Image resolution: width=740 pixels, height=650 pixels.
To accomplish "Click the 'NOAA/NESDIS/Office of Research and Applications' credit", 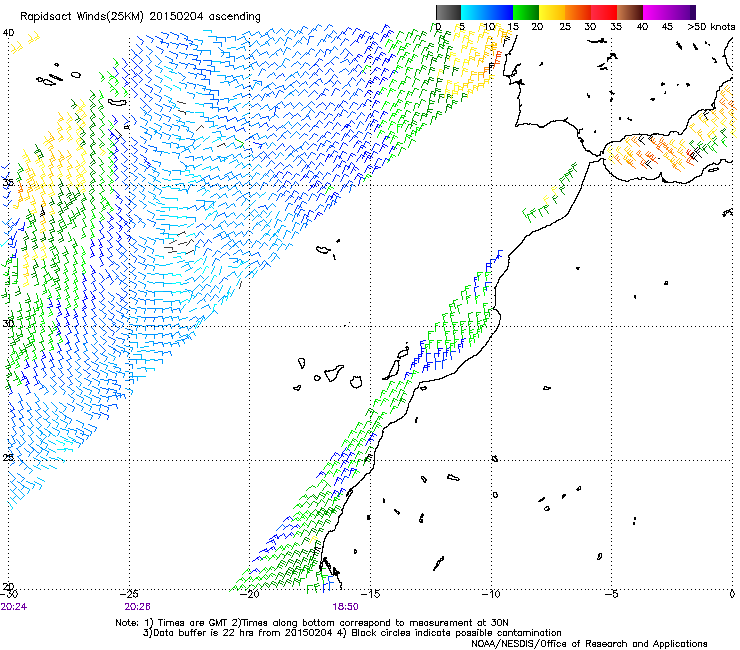I will [589, 644].
